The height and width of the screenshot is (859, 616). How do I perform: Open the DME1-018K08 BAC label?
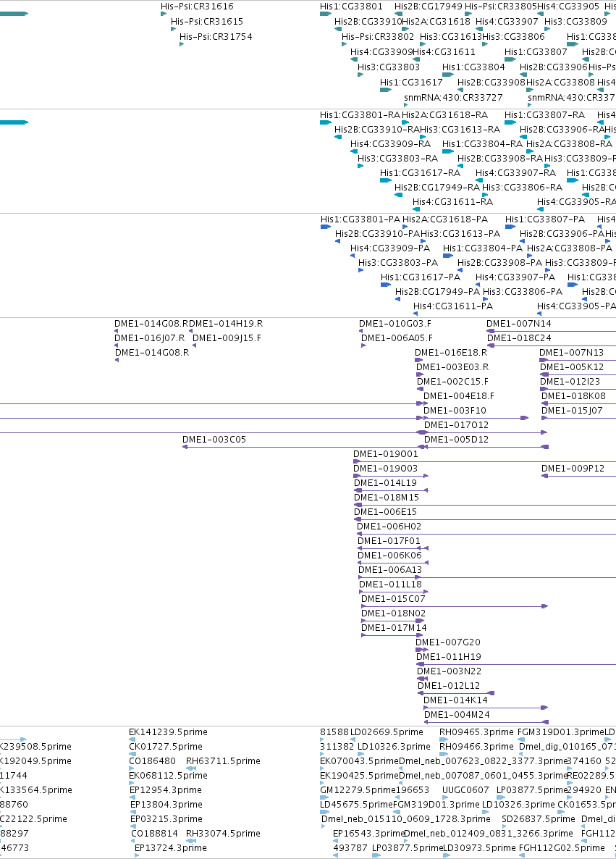pyautogui.click(x=574, y=396)
